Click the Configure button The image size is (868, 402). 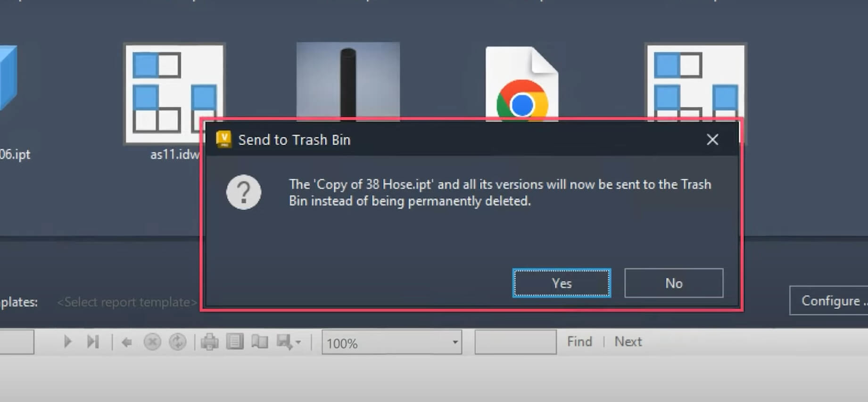(x=830, y=301)
